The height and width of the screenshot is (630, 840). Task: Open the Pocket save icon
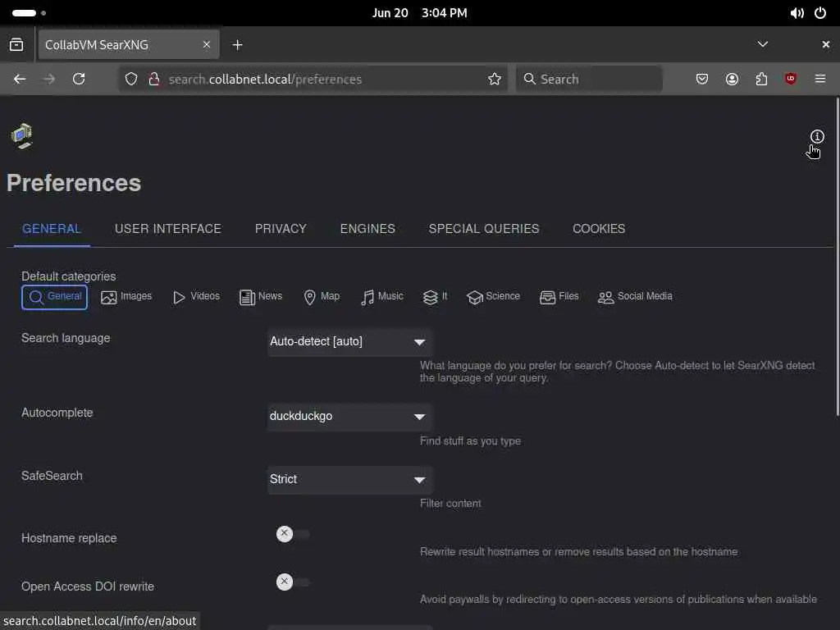[702, 80]
